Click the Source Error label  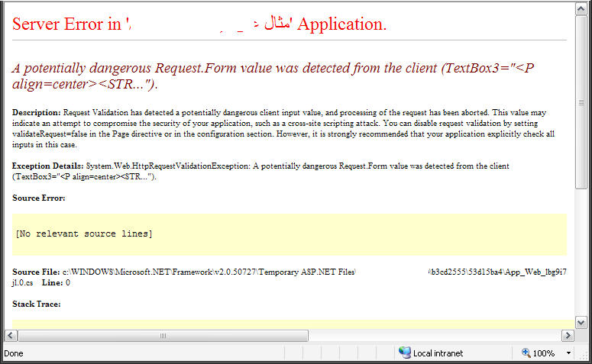point(38,198)
